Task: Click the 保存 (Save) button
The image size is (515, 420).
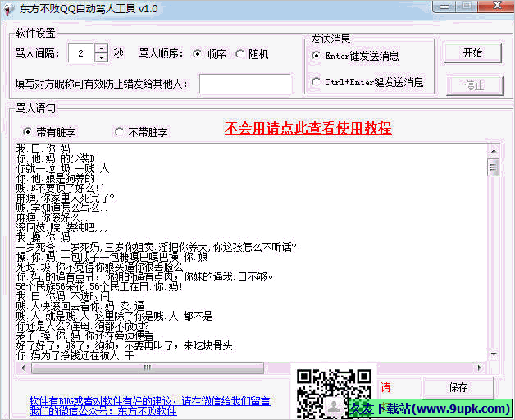Action: [458, 387]
